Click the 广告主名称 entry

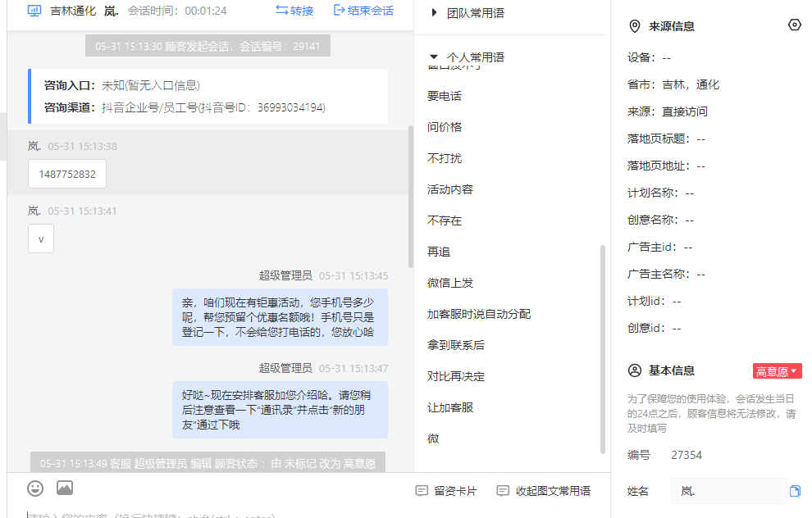666,275
